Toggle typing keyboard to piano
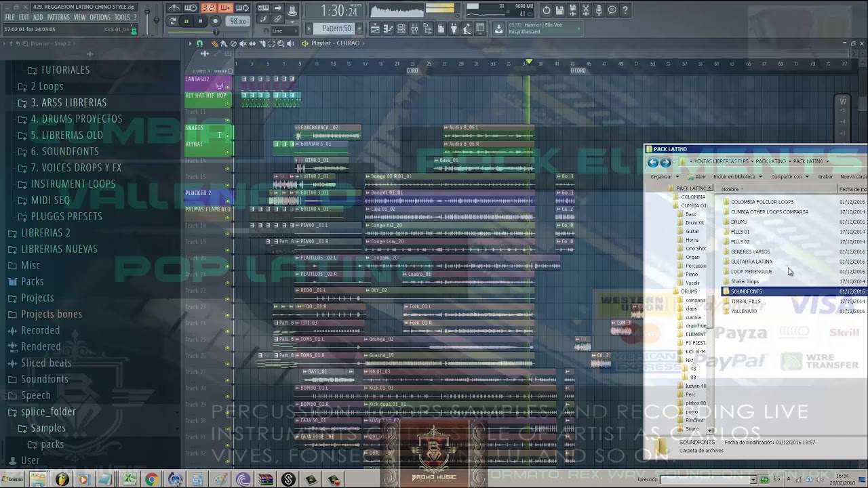Screen dimensions: 868x488 [263, 8]
